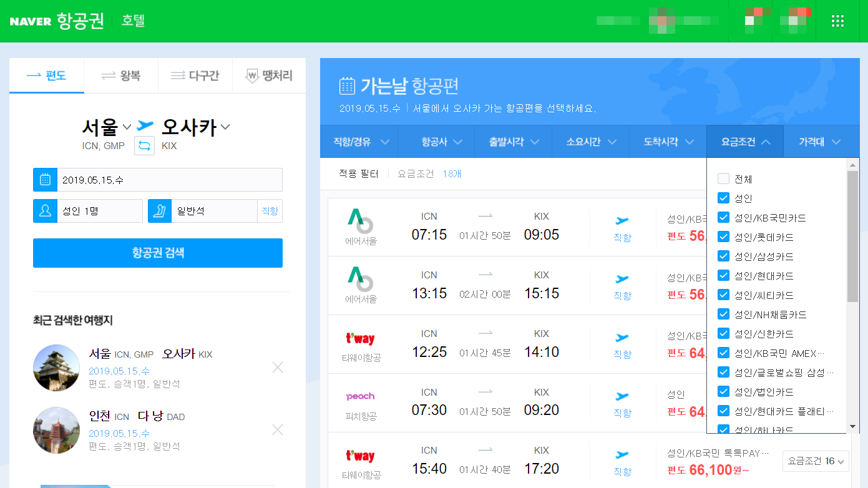Screen dimensions: 868x488
Task: Open the 출발시각 filter dropdown
Action: (x=514, y=142)
